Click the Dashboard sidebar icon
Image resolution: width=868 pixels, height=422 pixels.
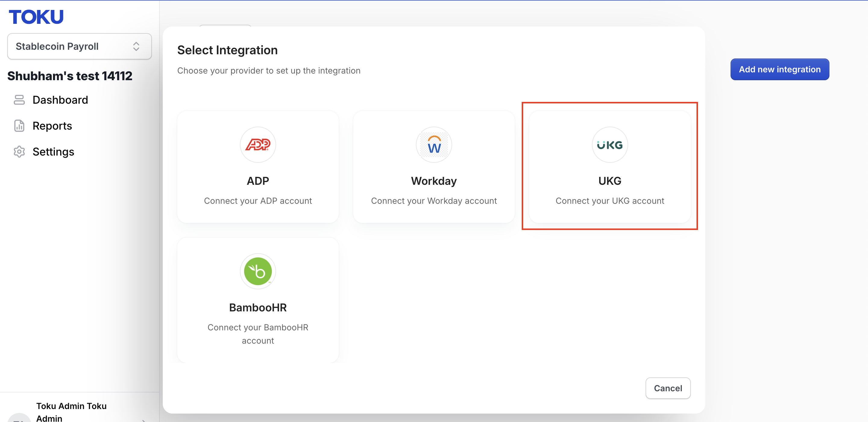[19, 100]
